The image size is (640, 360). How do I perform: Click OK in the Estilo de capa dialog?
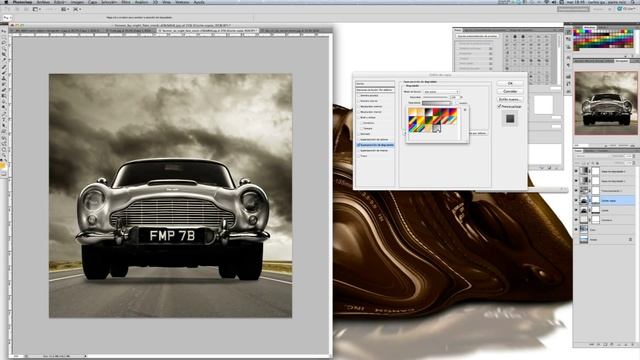click(510, 83)
